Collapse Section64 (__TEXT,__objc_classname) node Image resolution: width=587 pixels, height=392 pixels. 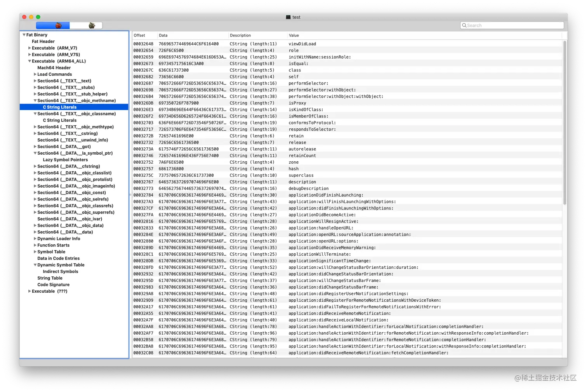tap(35, 114)
